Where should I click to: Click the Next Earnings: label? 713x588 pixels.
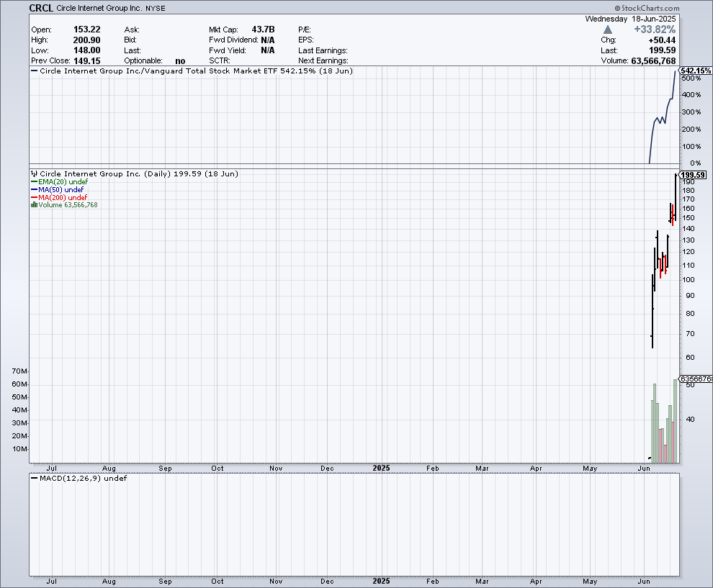point(323,61)
